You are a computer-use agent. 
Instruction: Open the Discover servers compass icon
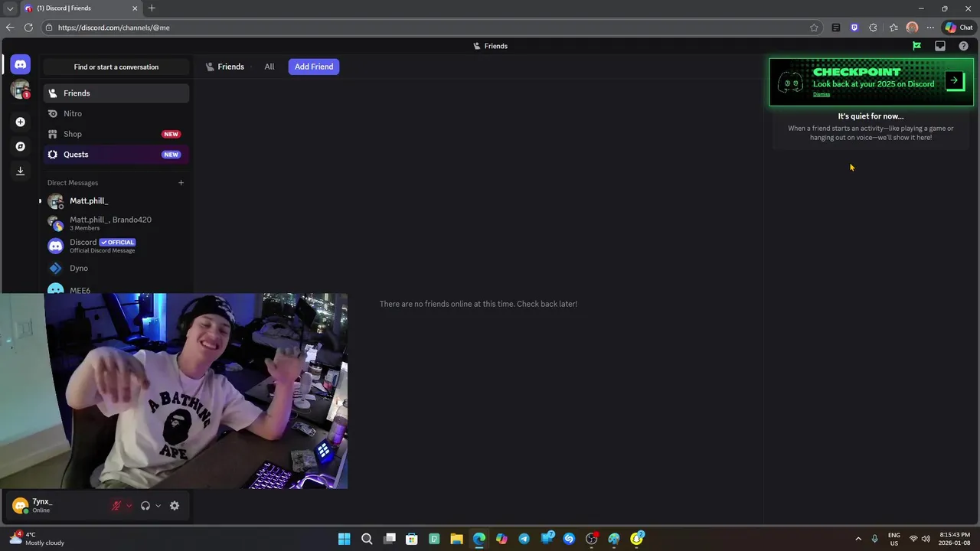(x=21, y=146)
